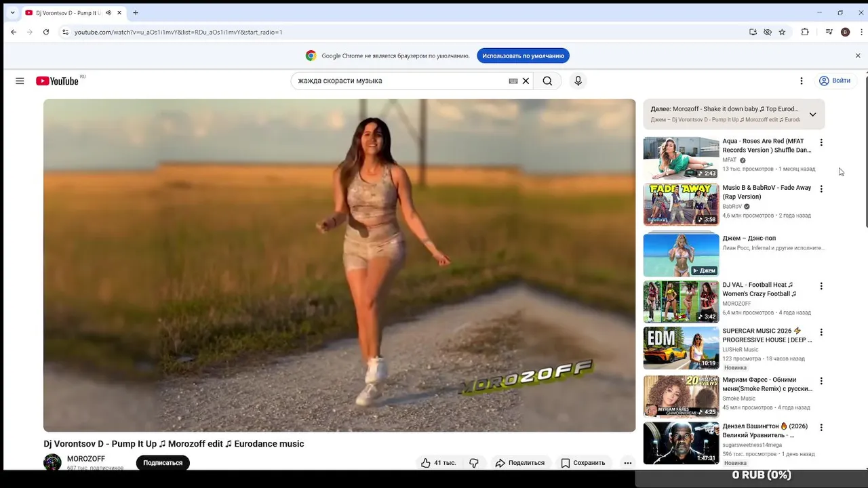
Task: Dismiss the default browser infobar
Action: pyautogui.click(x=858, y=56)
